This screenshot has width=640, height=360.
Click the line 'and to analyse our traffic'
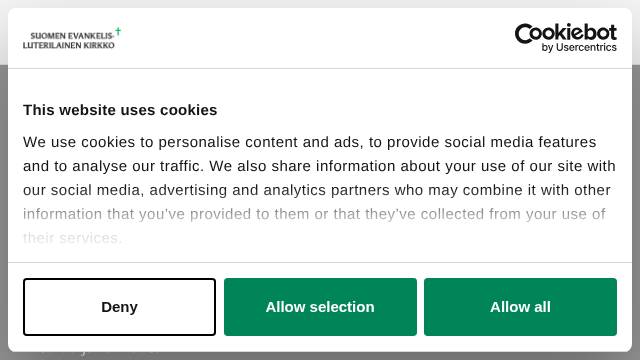pyautogui.click(x=319, y=166)
